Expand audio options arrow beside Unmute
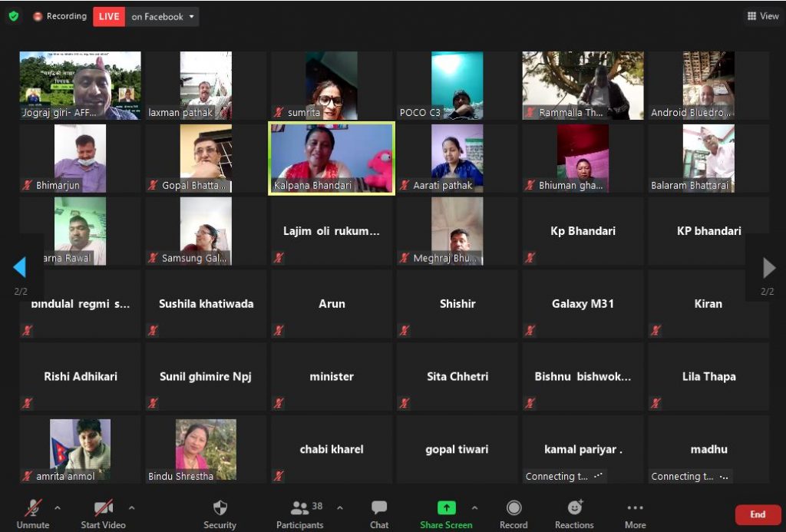 57,507
